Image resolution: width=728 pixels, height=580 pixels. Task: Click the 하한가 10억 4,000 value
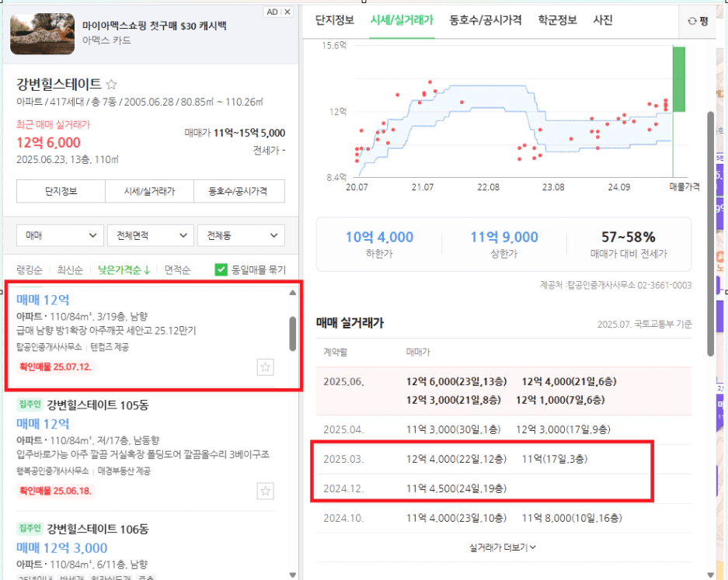pos(379,237)
